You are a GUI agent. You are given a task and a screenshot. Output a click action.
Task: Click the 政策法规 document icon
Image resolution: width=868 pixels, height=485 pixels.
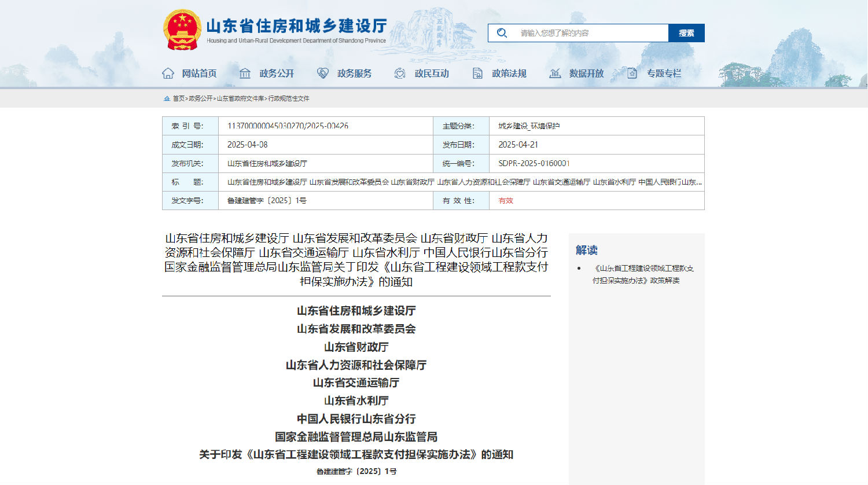tap(477, 73)
